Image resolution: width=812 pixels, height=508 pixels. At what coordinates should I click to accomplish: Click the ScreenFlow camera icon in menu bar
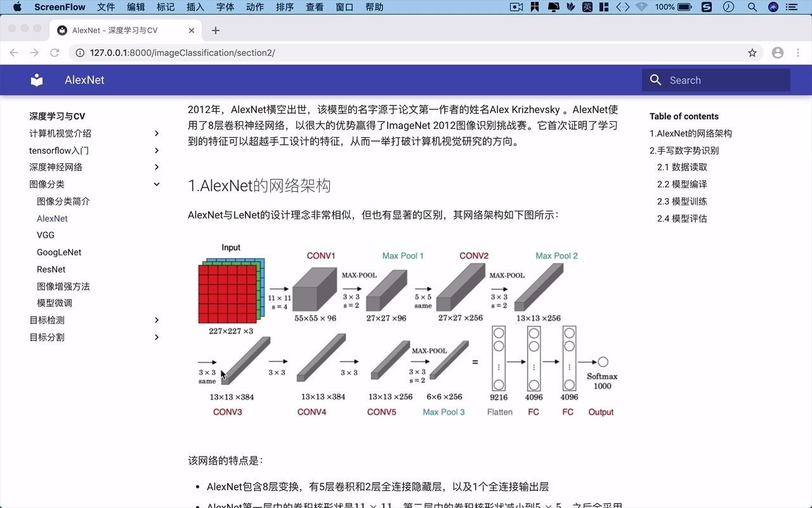click(x=514, y=7)
